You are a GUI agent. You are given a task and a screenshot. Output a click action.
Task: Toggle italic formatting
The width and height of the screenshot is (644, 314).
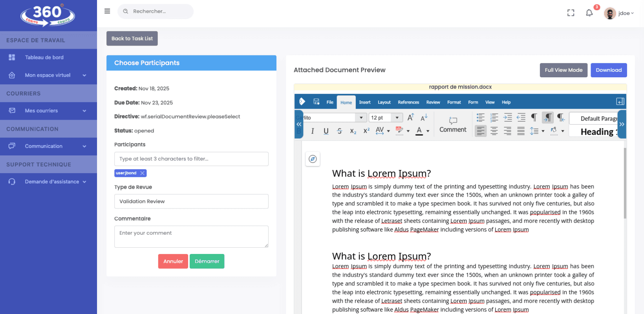tap(313, 131)
